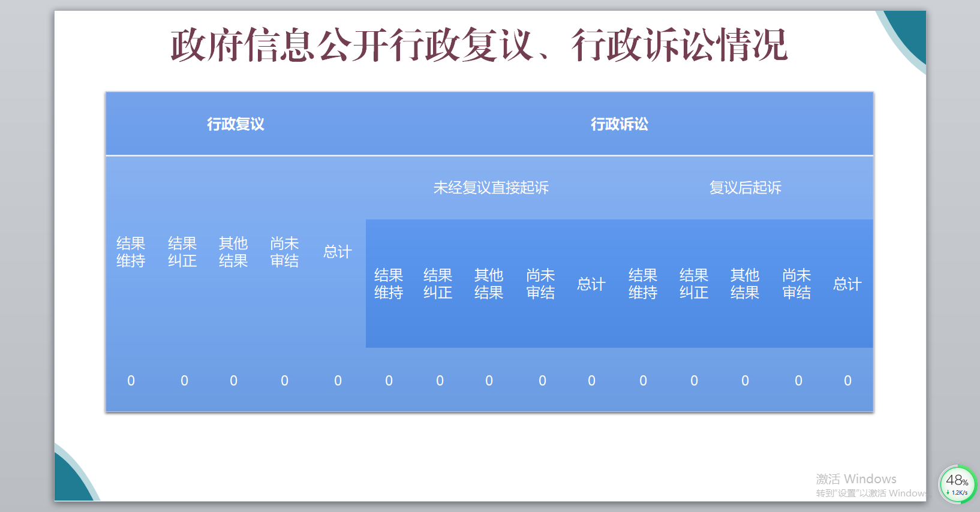Screen dimensions: 980x512
Task: Select the 行政诉讼 header cell
Action: [x=619, y=124]
